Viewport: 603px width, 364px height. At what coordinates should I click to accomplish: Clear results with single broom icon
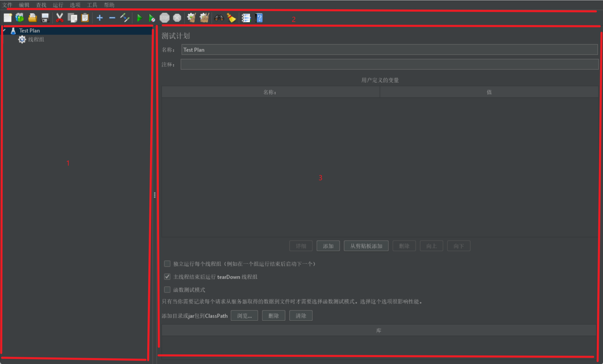pyautogui.click(x=191, y=18)
